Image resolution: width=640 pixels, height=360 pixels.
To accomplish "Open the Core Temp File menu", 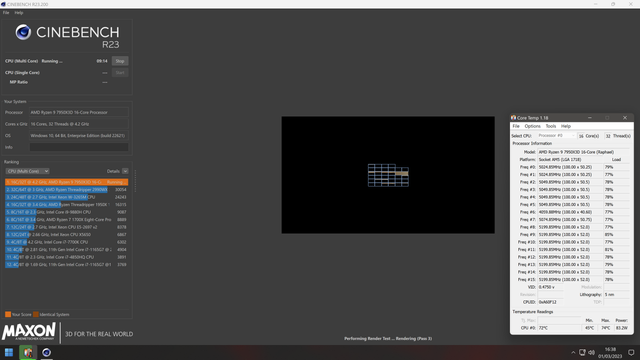I will point(516,126).
